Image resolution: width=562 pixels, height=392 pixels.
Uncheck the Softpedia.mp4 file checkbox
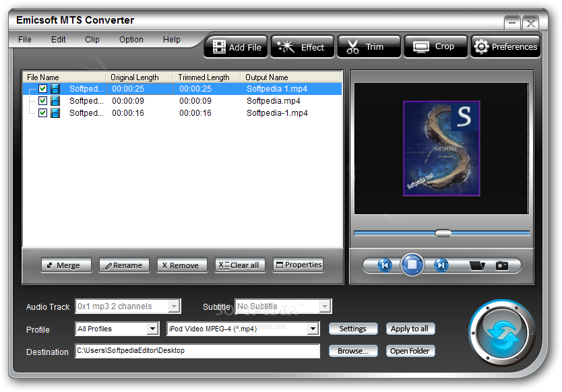42,100
